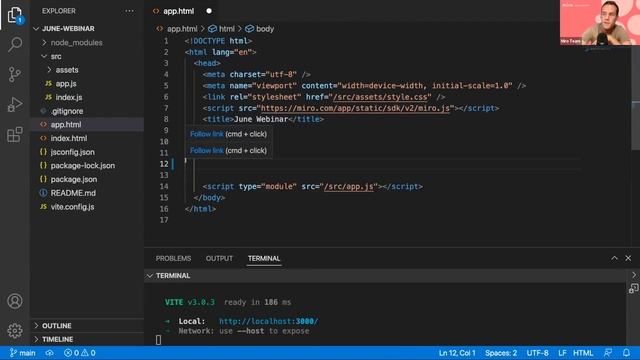Switch to the OUTPUT tab
Viewport: 640px width, 360px height.
219,258
